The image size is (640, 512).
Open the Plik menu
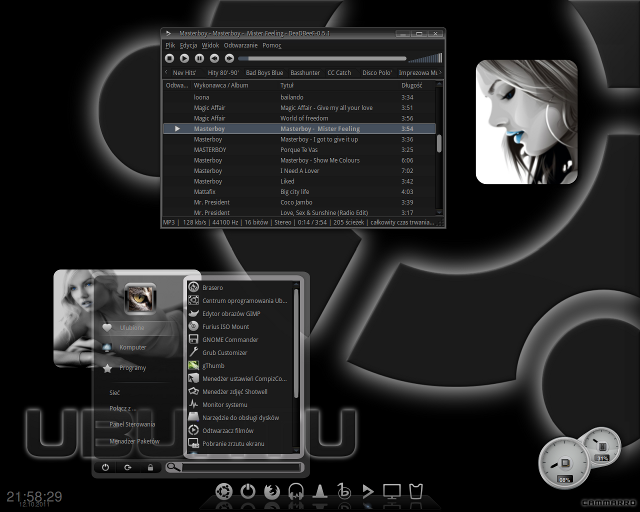[x=170, y=45]
